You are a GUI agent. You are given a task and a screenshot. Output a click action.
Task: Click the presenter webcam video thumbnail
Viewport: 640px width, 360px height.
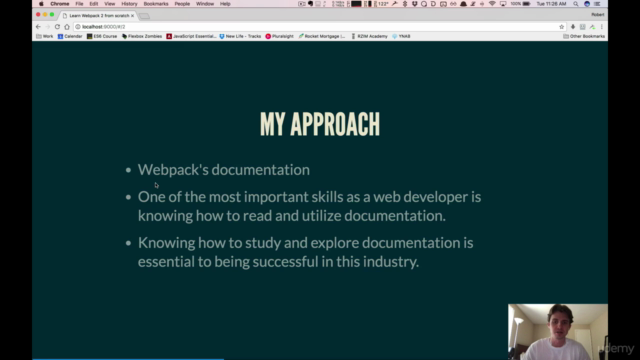(x=558, y=332)
